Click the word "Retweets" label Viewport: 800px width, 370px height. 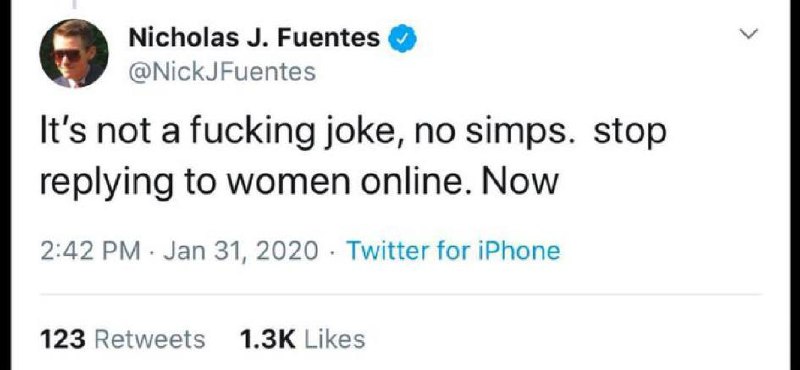coord(151,339)
